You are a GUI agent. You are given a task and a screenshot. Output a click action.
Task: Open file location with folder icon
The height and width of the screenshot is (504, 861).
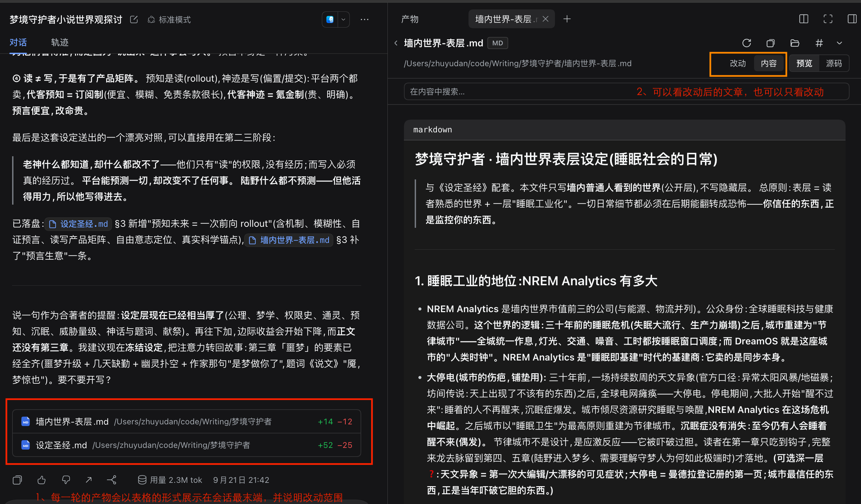click(x=795, y=43)
